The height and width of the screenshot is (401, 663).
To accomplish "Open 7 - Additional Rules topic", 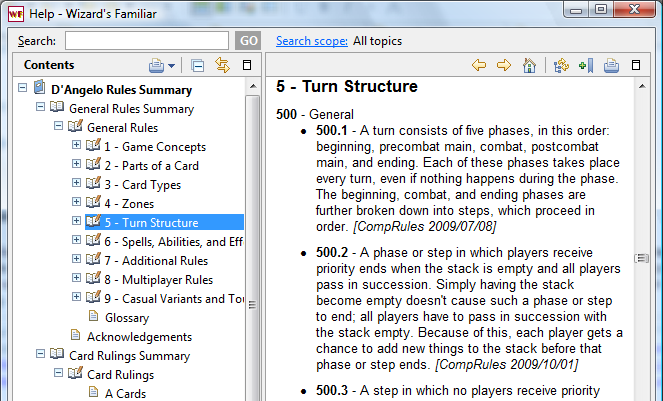I will tap(156, 261).
